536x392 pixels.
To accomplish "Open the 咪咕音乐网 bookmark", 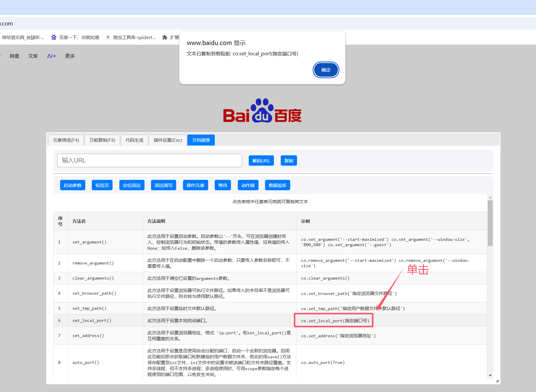I will pos(23,37).
